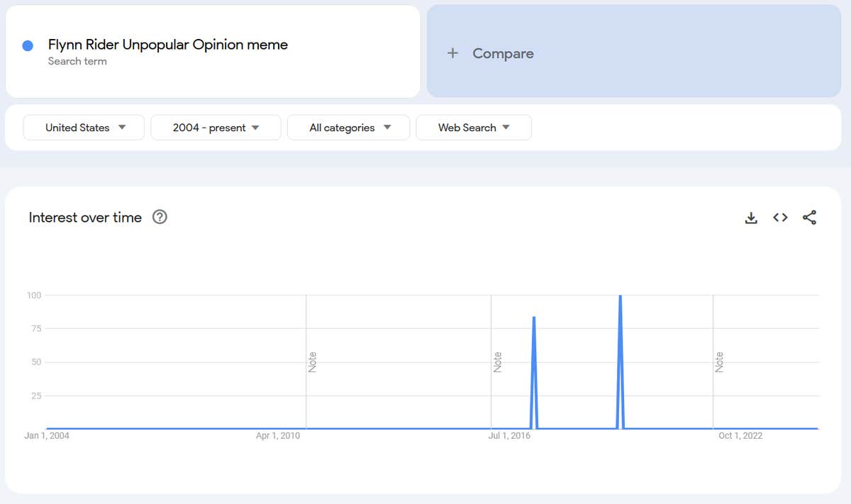The width and height of the screenshot is (851, 504).
Task: Open the Note marker near Apr 2010
Action: pos(313,362)
